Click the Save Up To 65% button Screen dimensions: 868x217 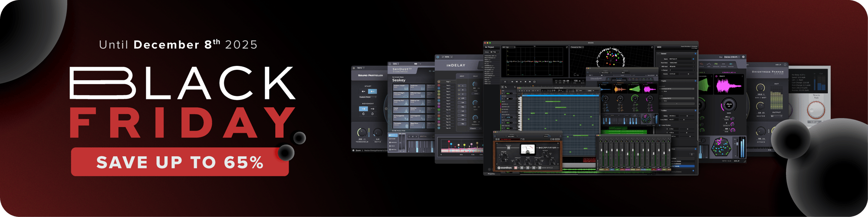pos(180,162)
